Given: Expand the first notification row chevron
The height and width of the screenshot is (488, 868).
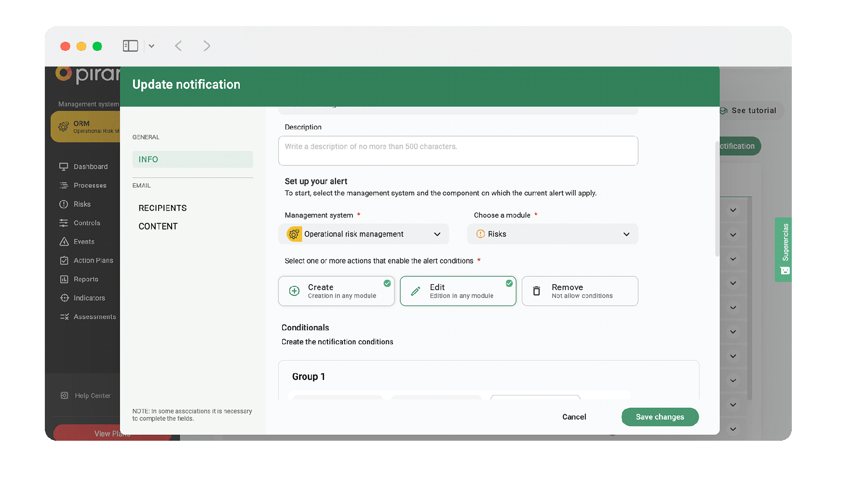Looking at the screenshot, I should 732,210.
